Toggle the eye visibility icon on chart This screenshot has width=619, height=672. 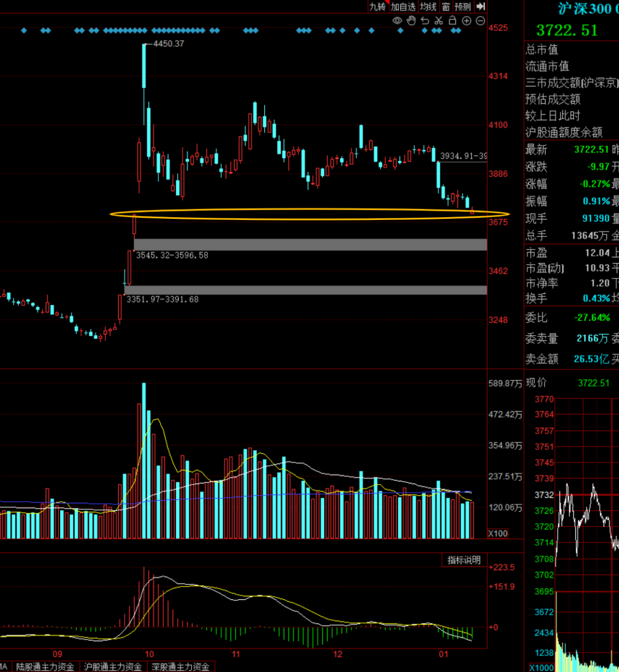pos(397,21)
